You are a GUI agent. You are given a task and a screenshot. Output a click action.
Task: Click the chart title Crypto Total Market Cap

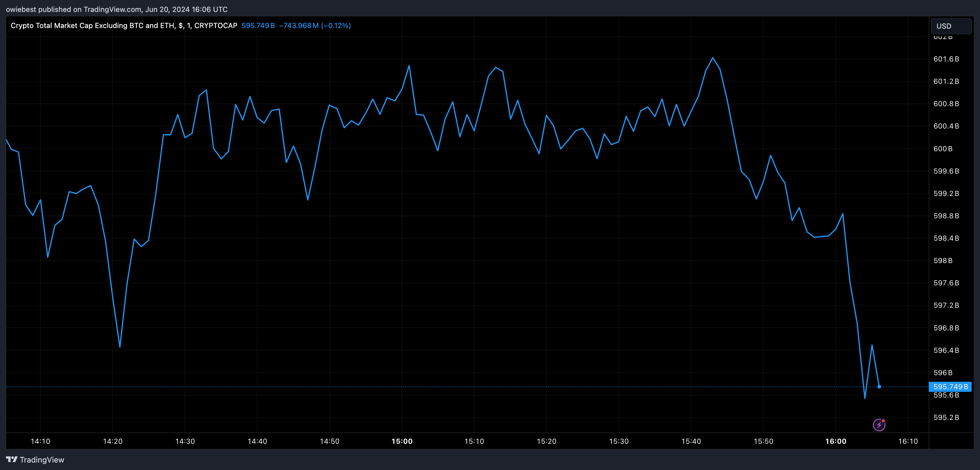point(124,25)
